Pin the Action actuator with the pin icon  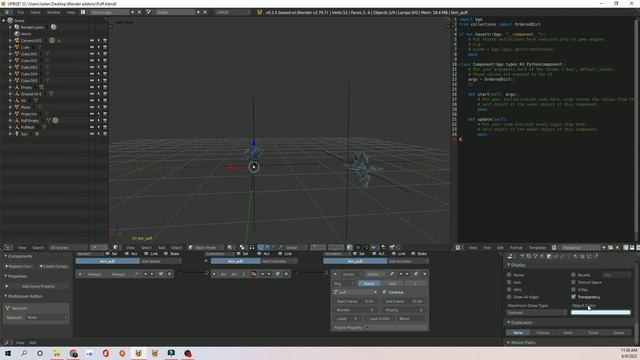pos(391,274)
